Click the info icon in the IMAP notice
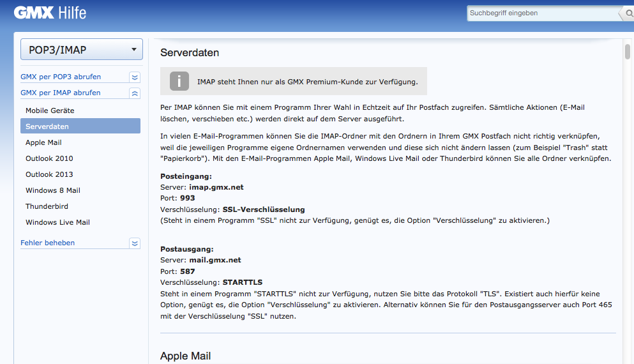The height and width of the screenshot is (364, 634). (179, 81)
